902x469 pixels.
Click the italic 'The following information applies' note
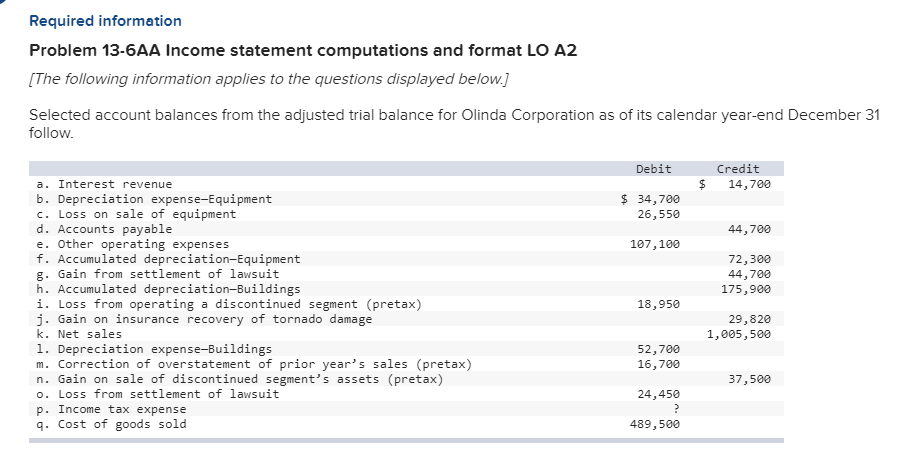(x=269, y=79)
